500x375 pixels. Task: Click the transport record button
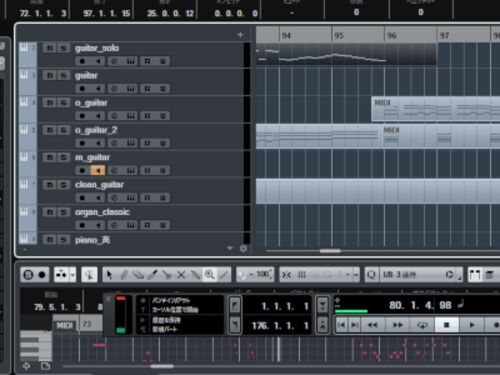496,325
